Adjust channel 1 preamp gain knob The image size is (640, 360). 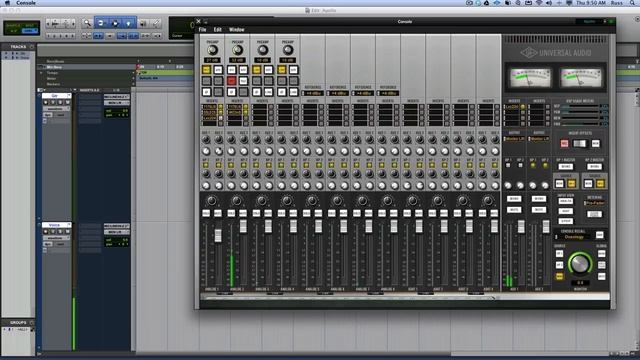212,50
